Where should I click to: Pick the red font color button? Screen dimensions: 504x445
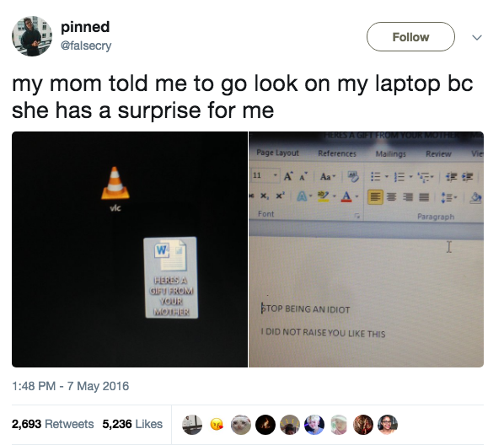(346, 196)
